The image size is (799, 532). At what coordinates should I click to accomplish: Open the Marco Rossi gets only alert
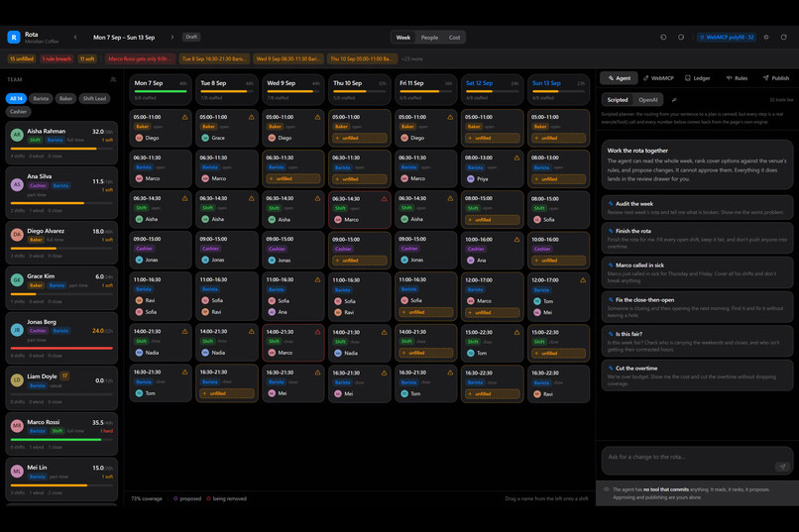(140, 58)
